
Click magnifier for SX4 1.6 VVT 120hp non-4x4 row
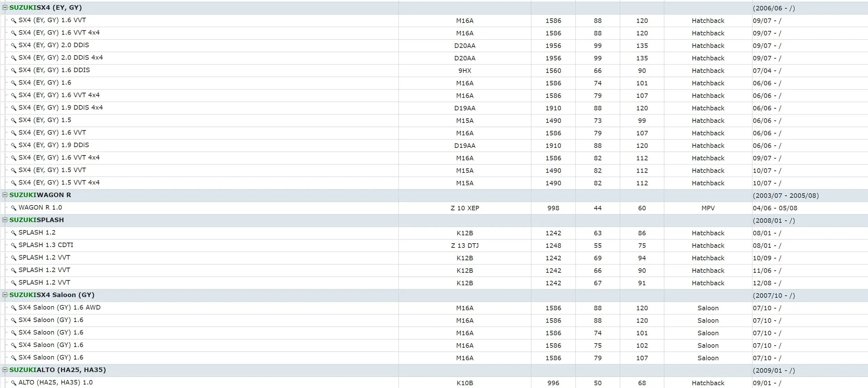(x=14, y=20)
